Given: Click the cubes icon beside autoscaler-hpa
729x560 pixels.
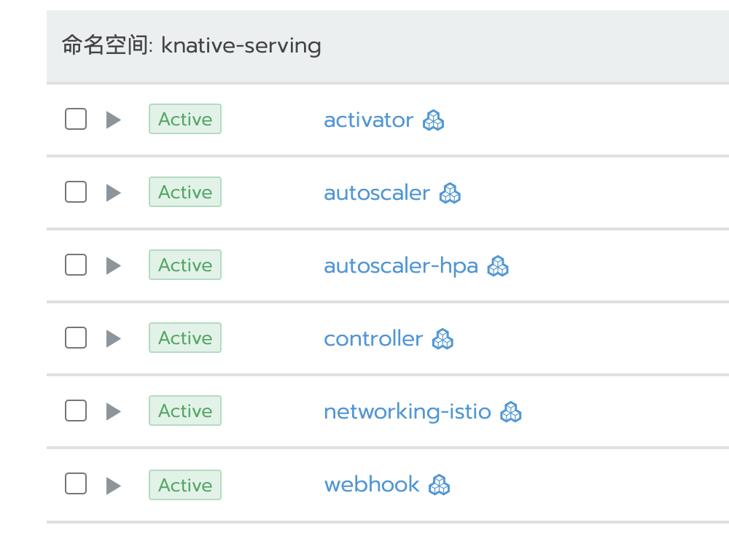Looking at the screenshot, I should [498, 266].
